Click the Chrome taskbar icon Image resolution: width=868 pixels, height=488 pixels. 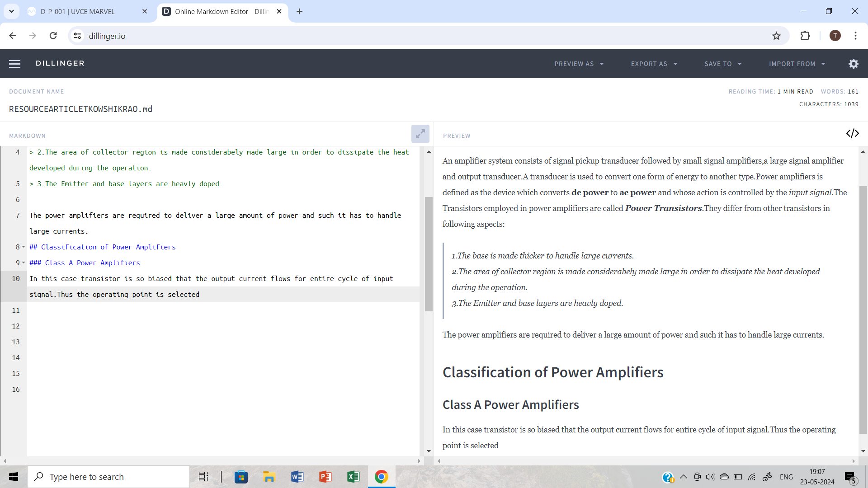click(381, 477)
